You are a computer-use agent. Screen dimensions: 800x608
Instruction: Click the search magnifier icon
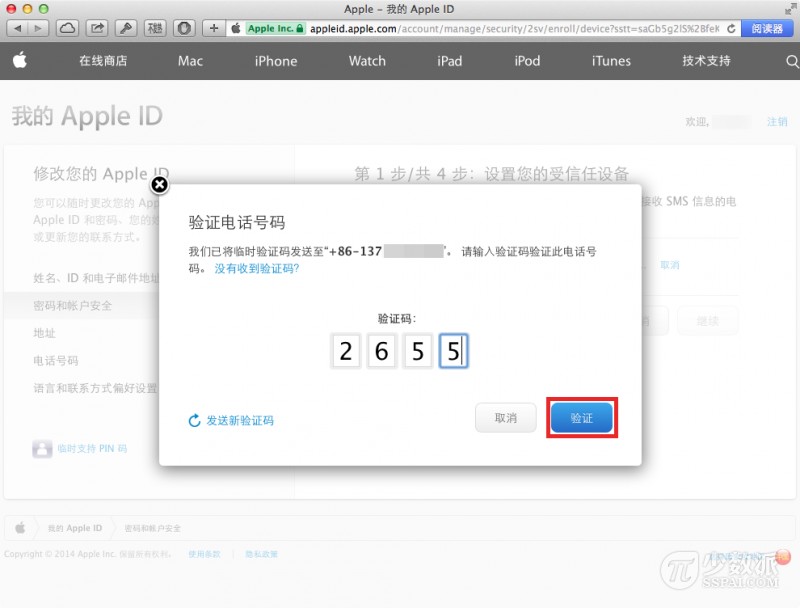(x=792, y=61)
